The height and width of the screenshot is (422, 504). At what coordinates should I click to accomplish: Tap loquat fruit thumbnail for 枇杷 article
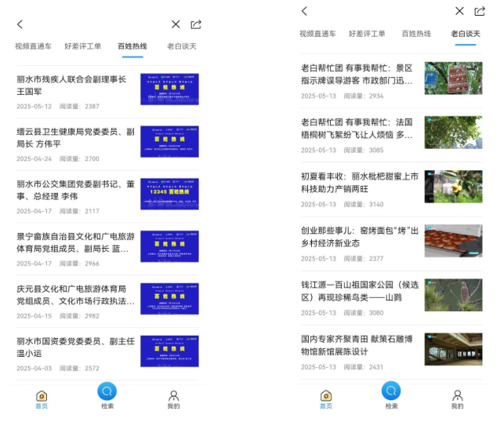[453, 187]
